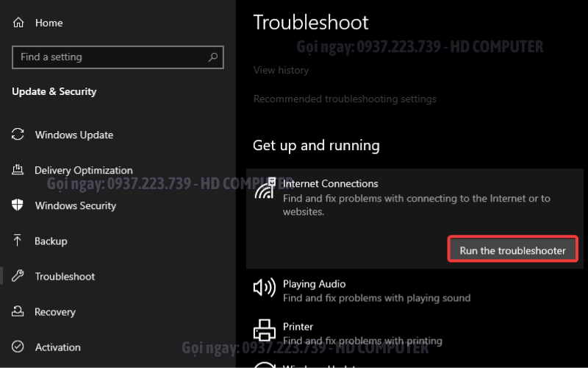Viewport: 588px width, 368px height.
Task: Open Recommended troubleshooting settings link
Action: 345,99
